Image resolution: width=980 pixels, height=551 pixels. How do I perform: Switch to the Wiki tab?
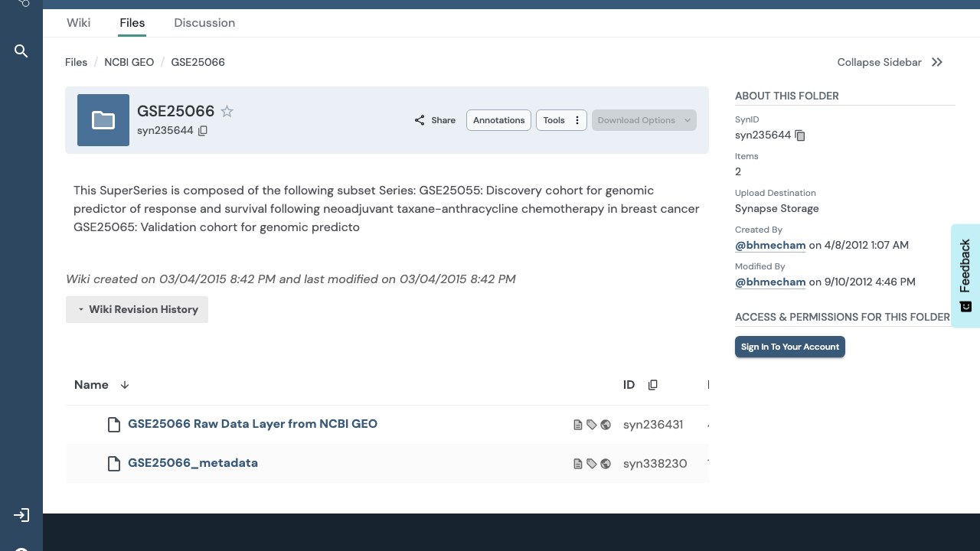click(78, 22)
